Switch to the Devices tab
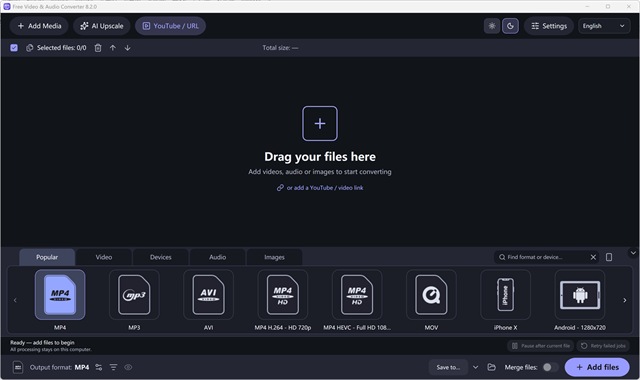Screen dimensions: 640x380 [160, 257]
